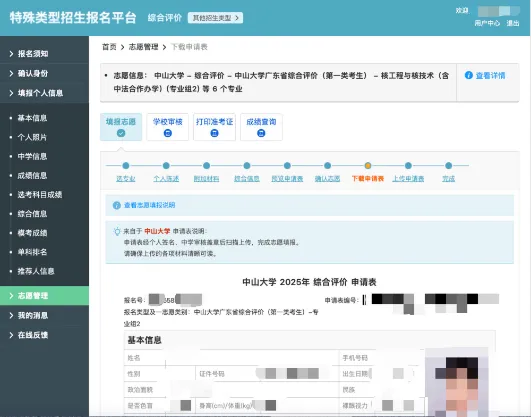Go to the 选专业 step link
Viewport: 531px width, 417px height.
point(126,179)
